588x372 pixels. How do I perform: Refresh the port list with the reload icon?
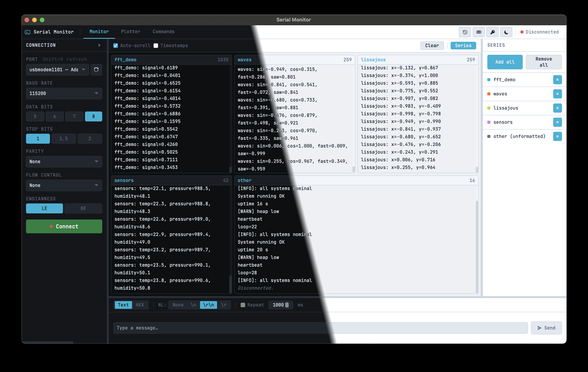point(96,70)
